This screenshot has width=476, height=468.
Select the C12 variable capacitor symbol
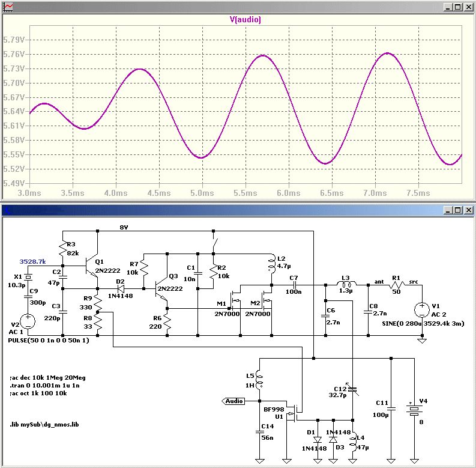352,389
